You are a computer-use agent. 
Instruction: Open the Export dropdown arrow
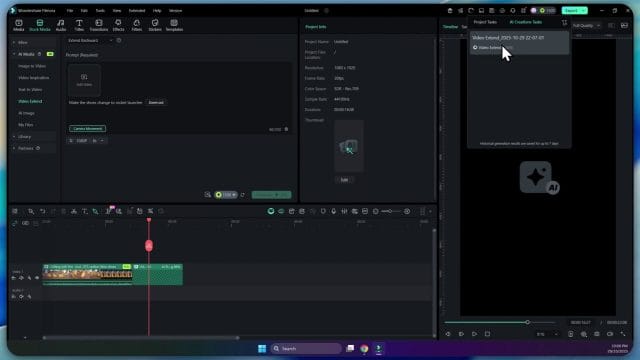(584, 11)
